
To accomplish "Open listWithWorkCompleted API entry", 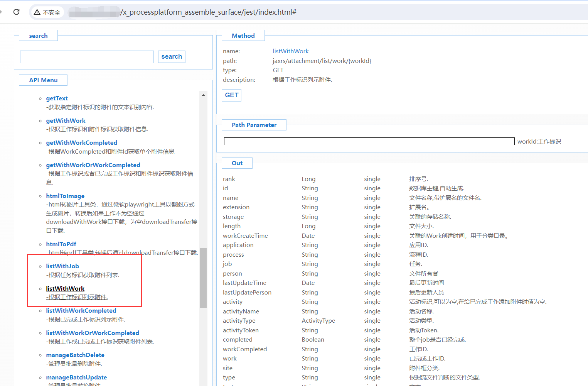I will pyautogui.click(x=81, y=311).
